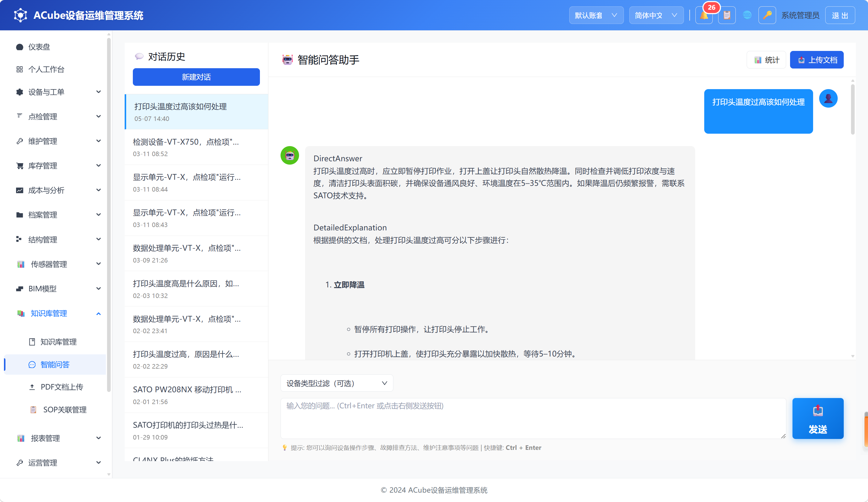Viewport: 868px width, 502px height.
Task: Click the notification bell icon
Action: (x=704, y=15)
